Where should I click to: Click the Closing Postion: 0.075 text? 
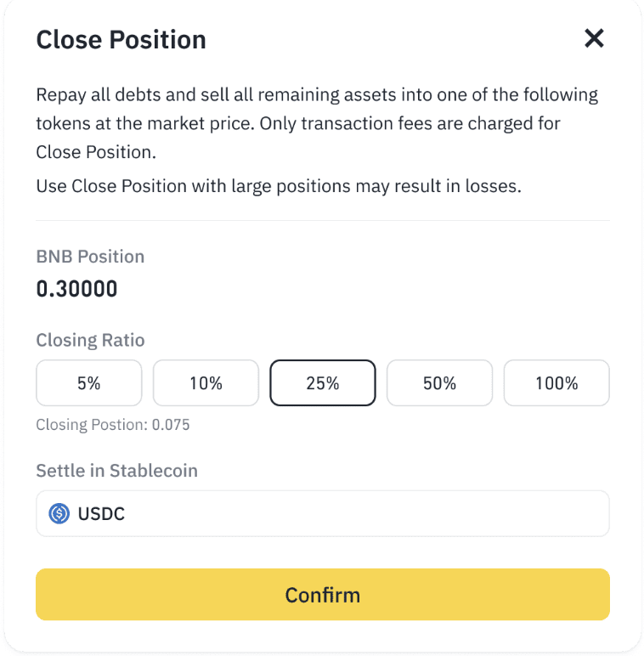(112, 424)
